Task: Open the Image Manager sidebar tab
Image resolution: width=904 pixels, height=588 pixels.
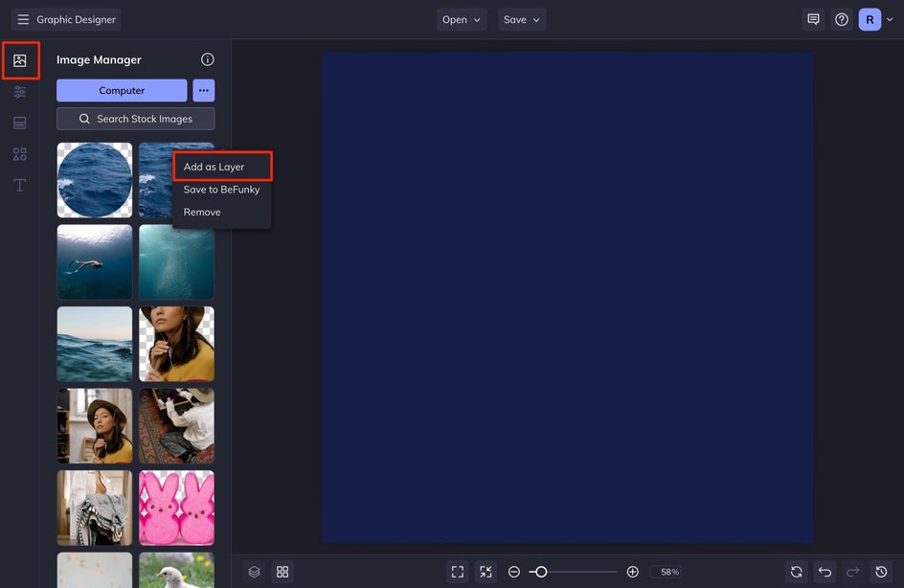Action: point(20,60)
